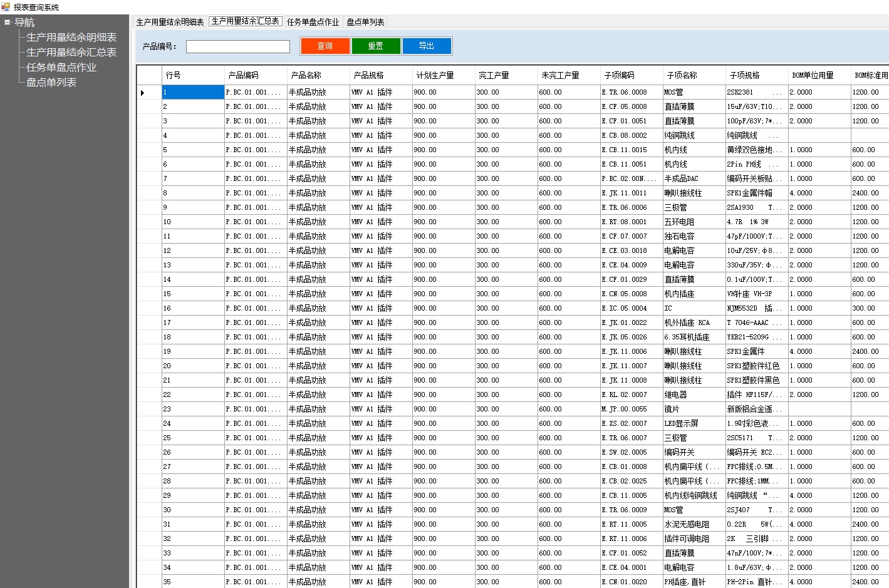Select the 2SJ407 specification cell
889x588 pixels.
pos(757,510)
